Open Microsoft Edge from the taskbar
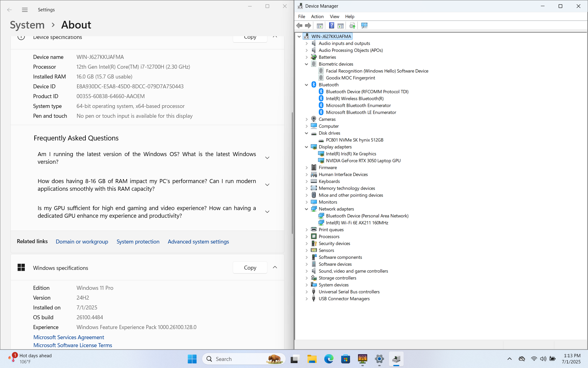 point(329,359)
